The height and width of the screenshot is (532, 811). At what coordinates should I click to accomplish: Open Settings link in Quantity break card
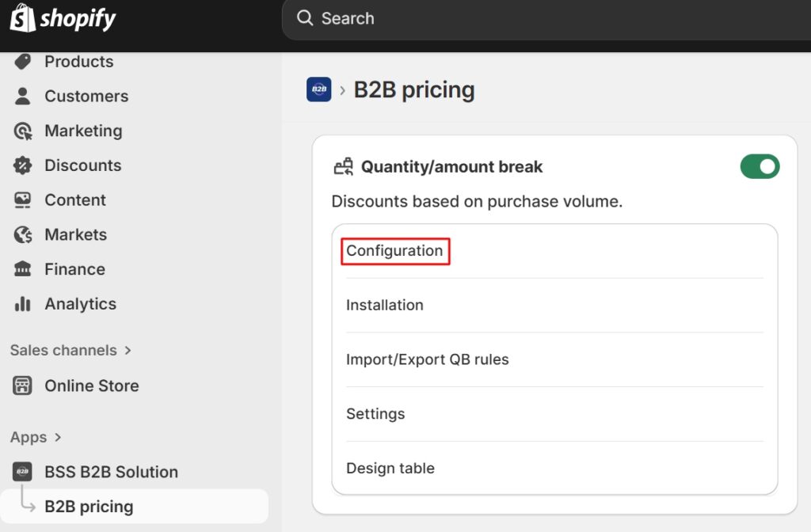click(x=375, y=413)
